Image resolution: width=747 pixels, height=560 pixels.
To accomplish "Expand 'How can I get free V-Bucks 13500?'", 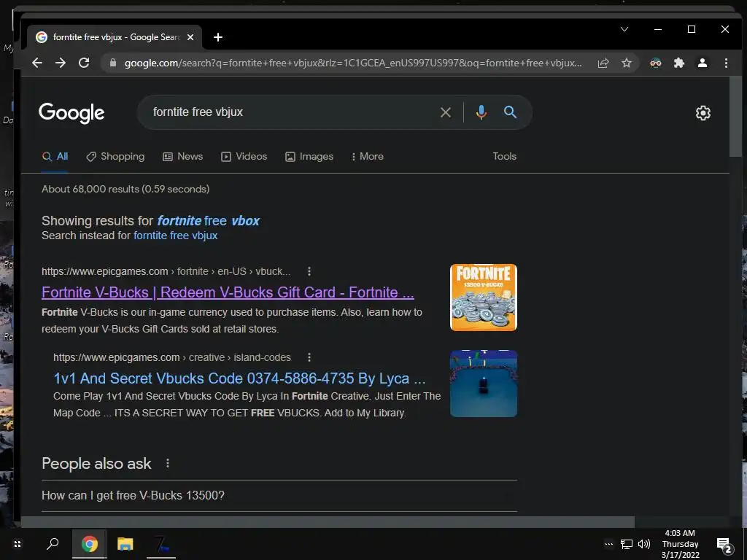I will click(x=279, y=495).
